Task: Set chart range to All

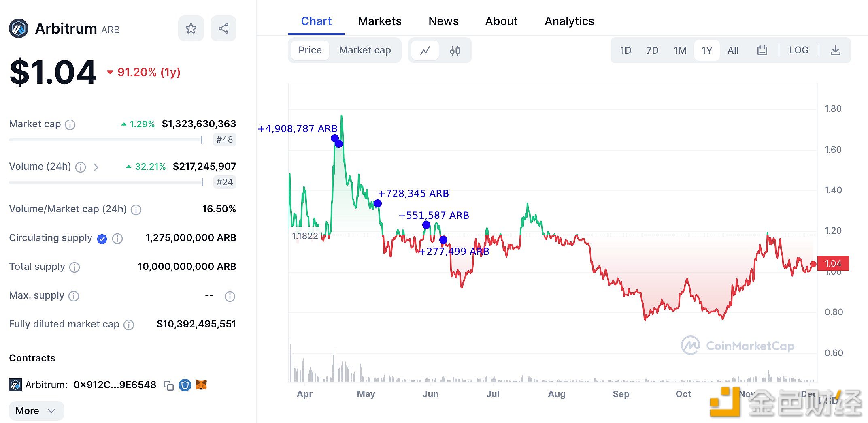Action: click(x=733, y=51)
